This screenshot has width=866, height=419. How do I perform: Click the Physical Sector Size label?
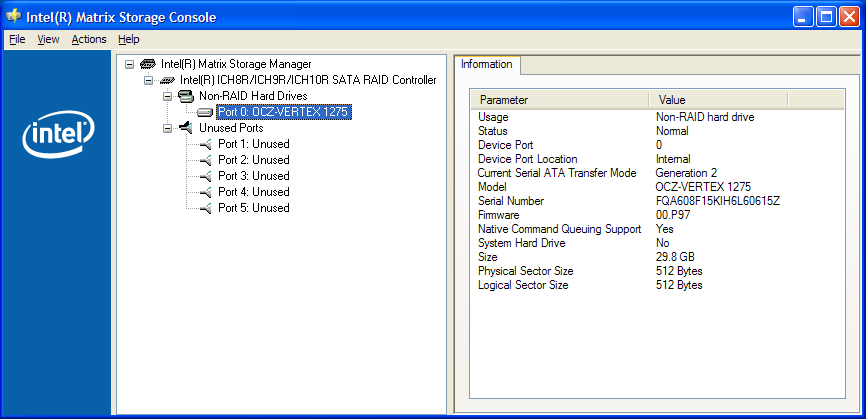(x=525, y=271)
